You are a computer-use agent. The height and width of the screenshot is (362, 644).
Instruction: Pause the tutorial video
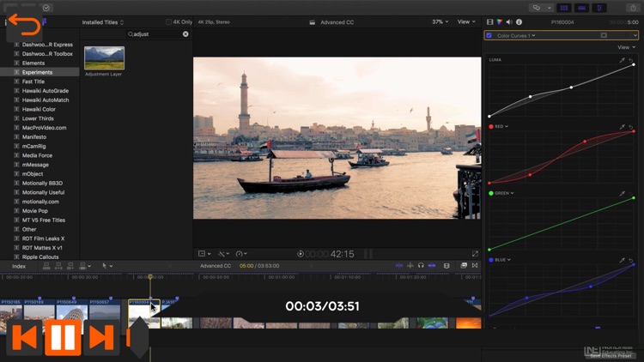[x=63, y=337]
